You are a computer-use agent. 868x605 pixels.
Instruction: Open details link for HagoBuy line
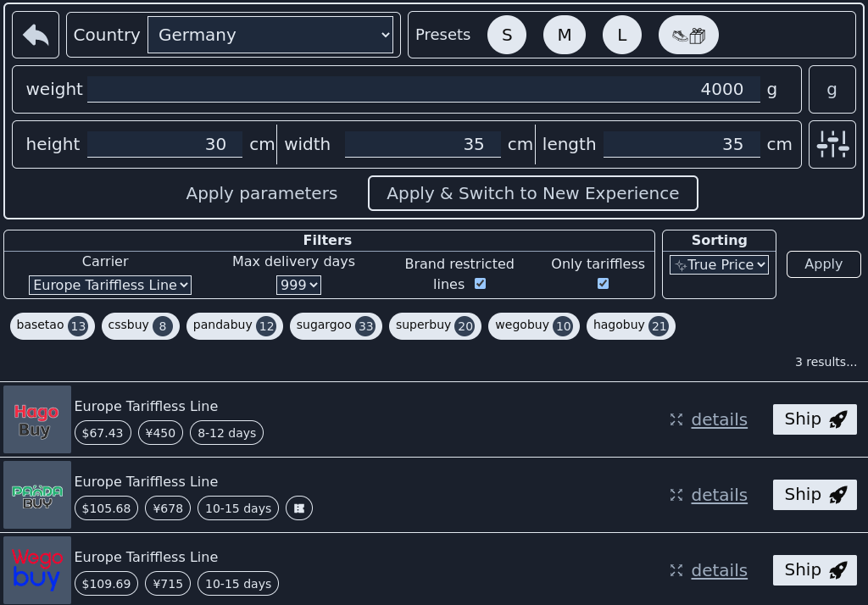tap(719, 419)
